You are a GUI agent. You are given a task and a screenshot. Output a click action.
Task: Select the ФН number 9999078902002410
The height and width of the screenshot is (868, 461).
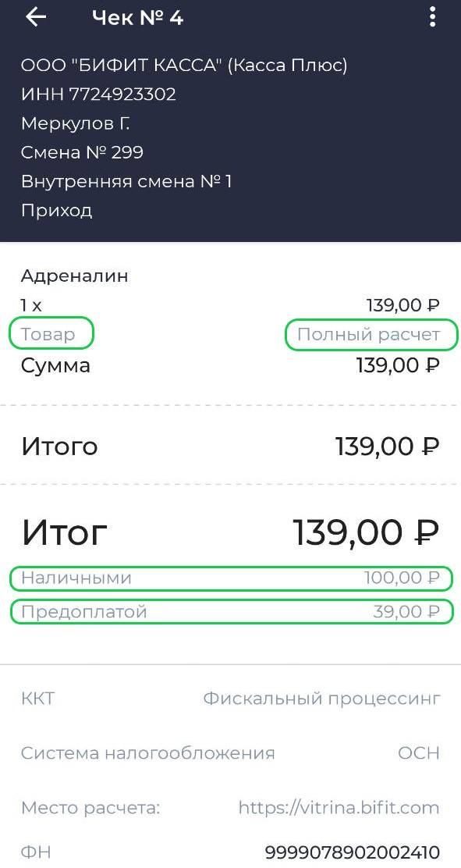tap(353, 852)
